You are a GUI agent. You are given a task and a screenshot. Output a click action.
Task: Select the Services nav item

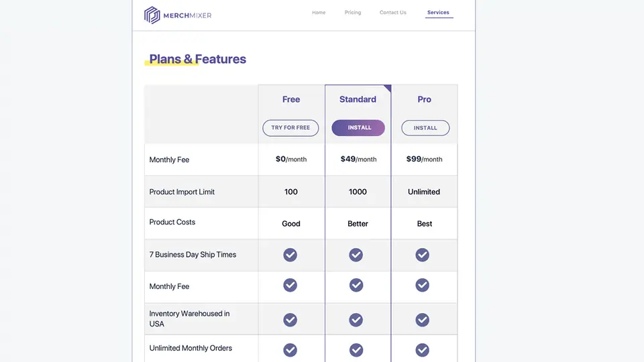[x=438, y=12]
